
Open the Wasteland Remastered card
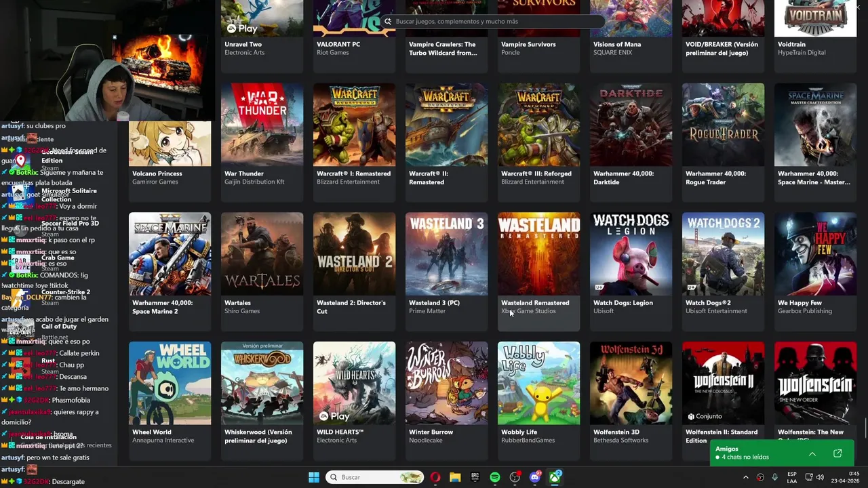click(x=538, y=272)
